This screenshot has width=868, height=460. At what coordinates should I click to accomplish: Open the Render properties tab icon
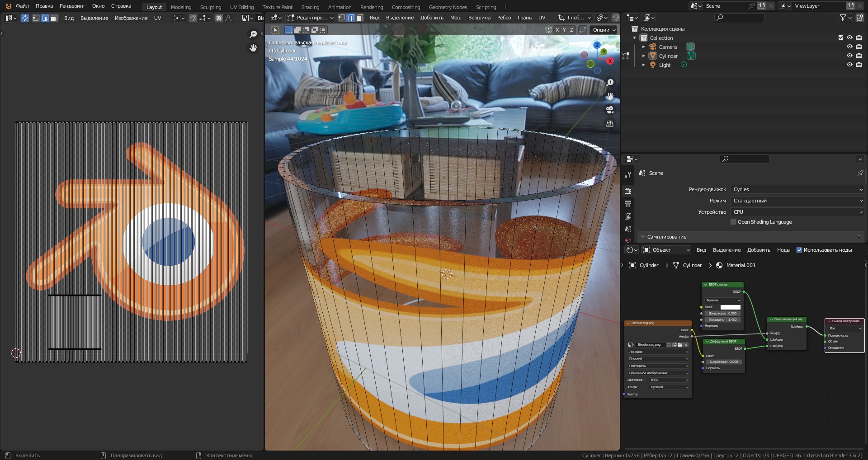point(628,191)
